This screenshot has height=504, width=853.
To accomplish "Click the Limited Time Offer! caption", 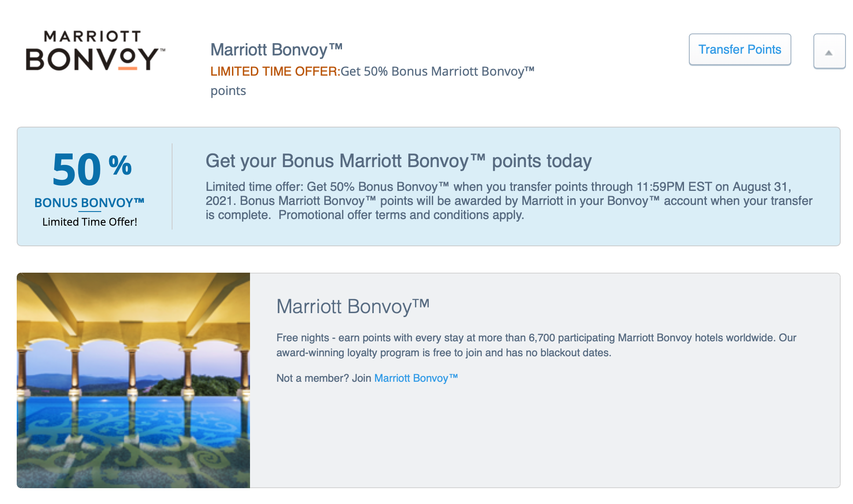I will tap(90, 222).
